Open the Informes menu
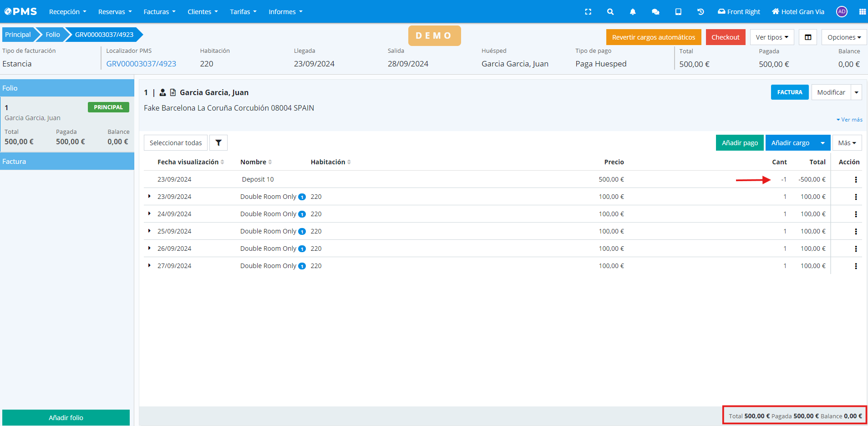The width and height of the screenshot is (868, 426). coord(285,12)
